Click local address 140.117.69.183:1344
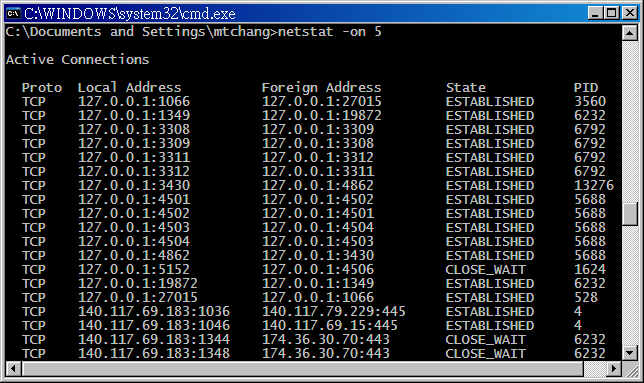The width and height of the screenshot is (644, 383). (x=154, y=339)
